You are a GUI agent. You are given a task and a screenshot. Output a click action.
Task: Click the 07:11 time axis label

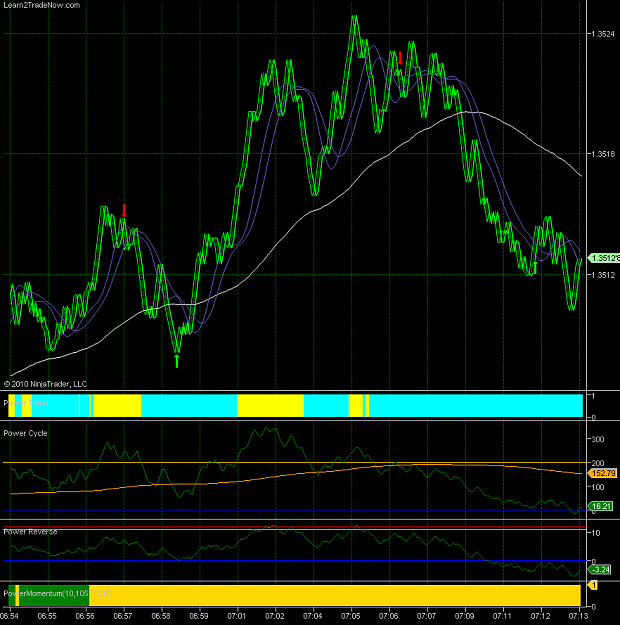502,616
